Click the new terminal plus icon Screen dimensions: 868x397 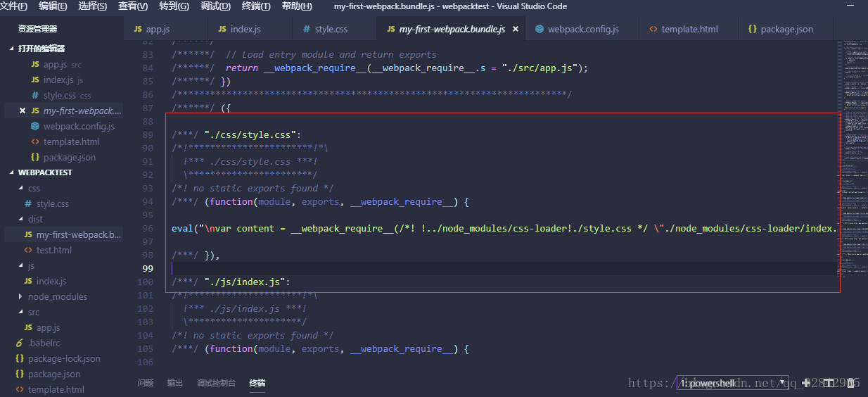806,383
